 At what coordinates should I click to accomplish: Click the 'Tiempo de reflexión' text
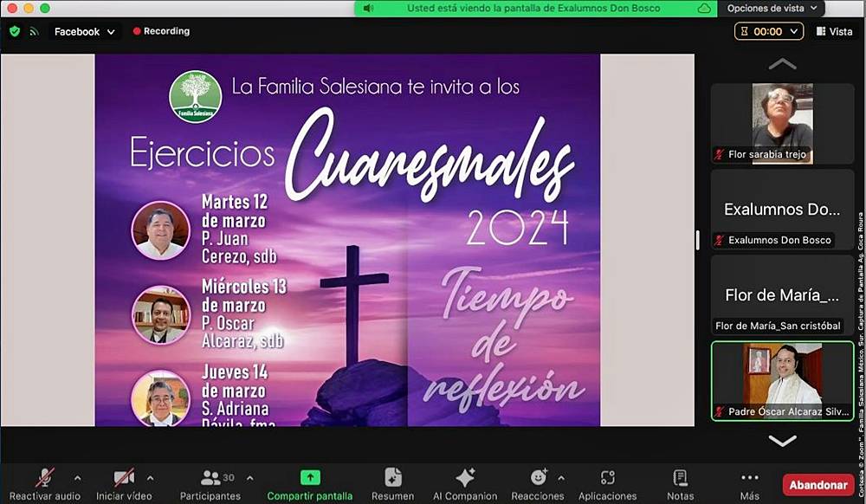(x=504, y=338)
